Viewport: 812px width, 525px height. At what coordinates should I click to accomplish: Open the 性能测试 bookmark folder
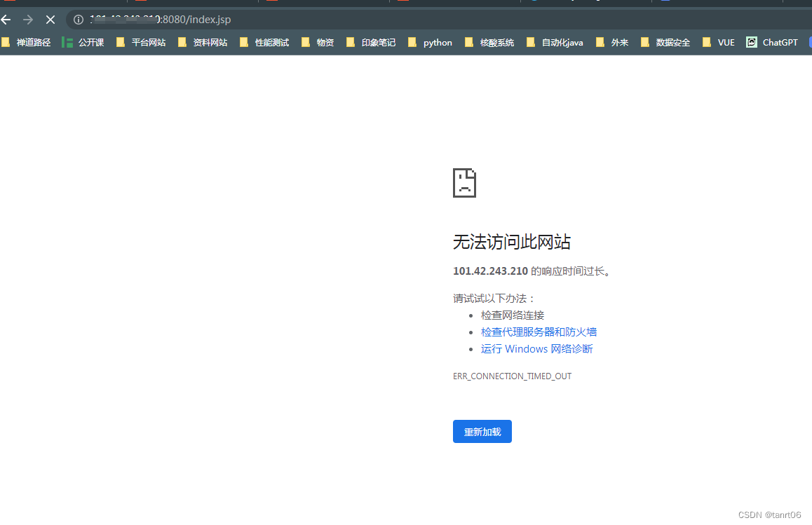pos(264,43)
